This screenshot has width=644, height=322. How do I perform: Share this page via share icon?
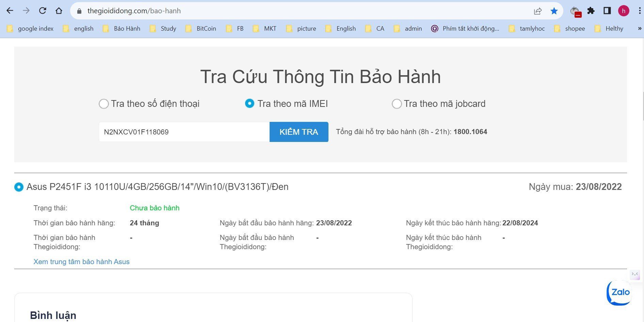[538, 11]
